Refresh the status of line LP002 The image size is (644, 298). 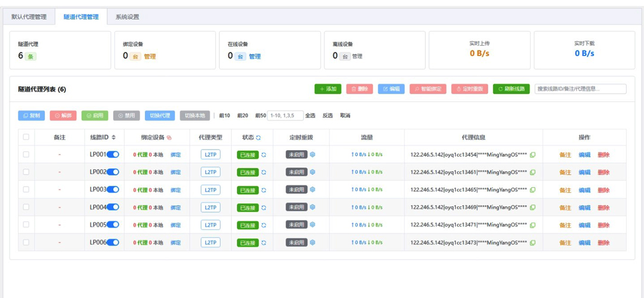point(264,172)
